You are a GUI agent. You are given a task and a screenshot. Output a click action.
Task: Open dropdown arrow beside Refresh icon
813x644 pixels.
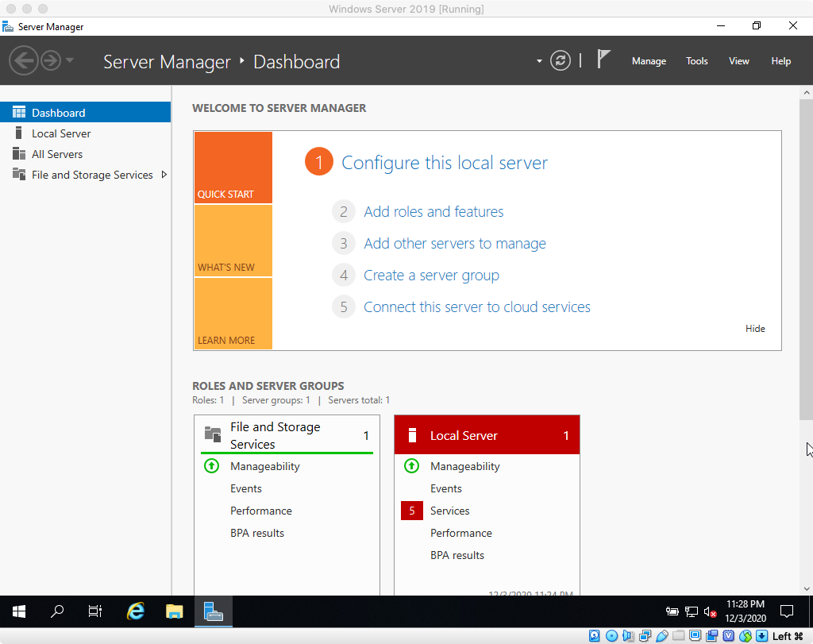(x=539, y=61)
